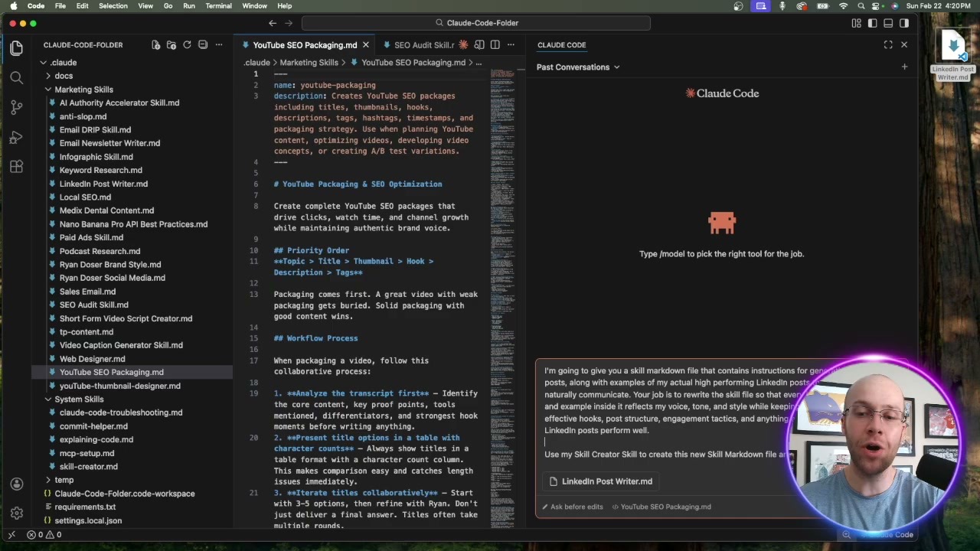Open the LinkedIn Post Writer.md desktop file

[x=953, y=55]
